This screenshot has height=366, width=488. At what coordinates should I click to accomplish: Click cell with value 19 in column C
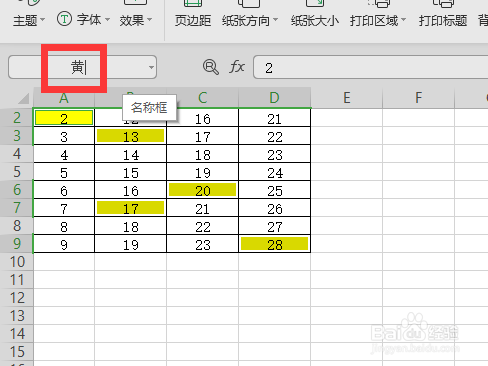202,172
